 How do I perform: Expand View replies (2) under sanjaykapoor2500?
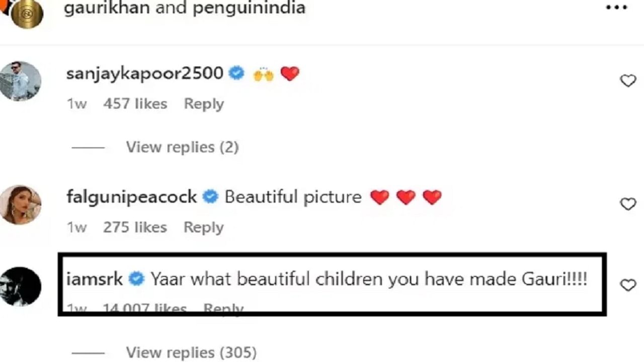click(182, 147)
